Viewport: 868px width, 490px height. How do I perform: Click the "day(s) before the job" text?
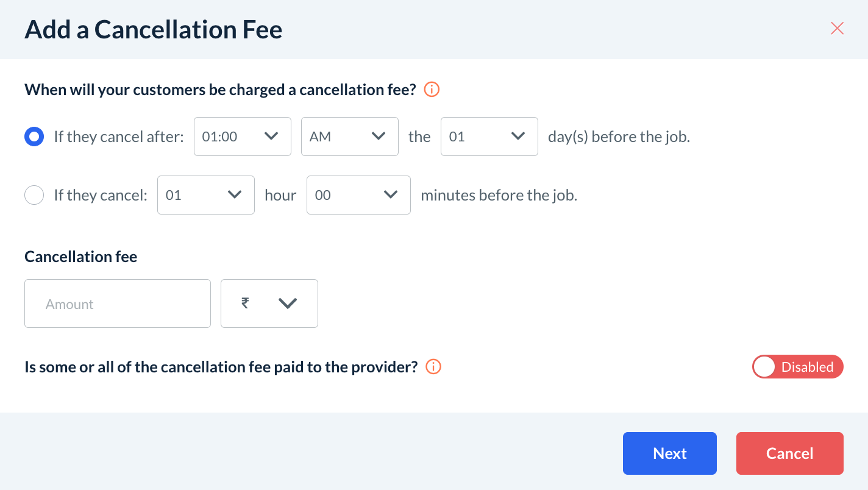click(x=619, y=137)
